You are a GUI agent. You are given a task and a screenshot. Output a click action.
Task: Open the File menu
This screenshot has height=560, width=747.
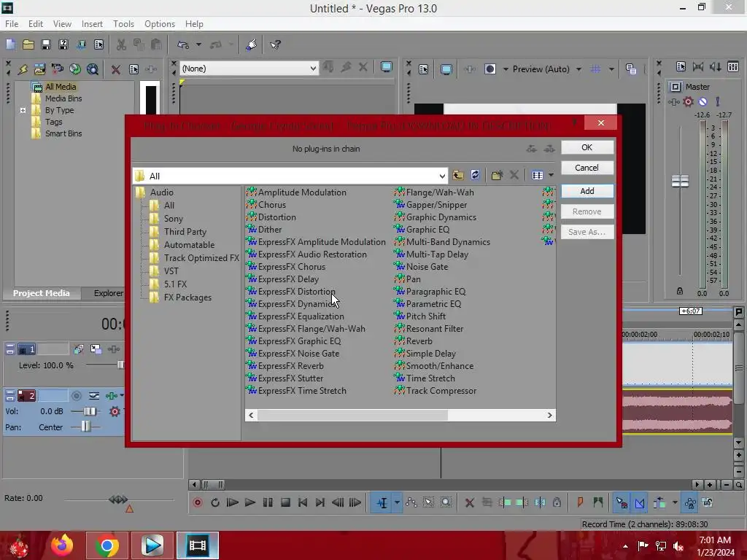coord(12,24)
